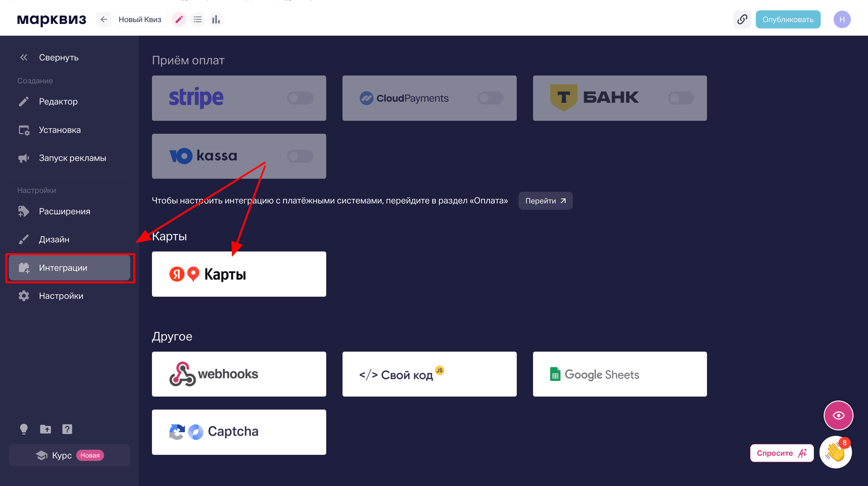Click the question mark help icon
This screenshot has width=868, height=486.
(x=67, y=429)
